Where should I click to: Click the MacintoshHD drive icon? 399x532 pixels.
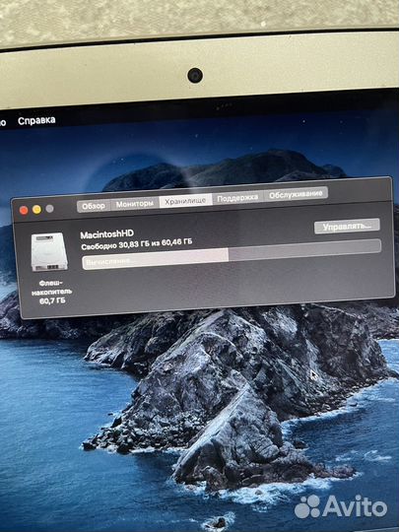[49, 252]
